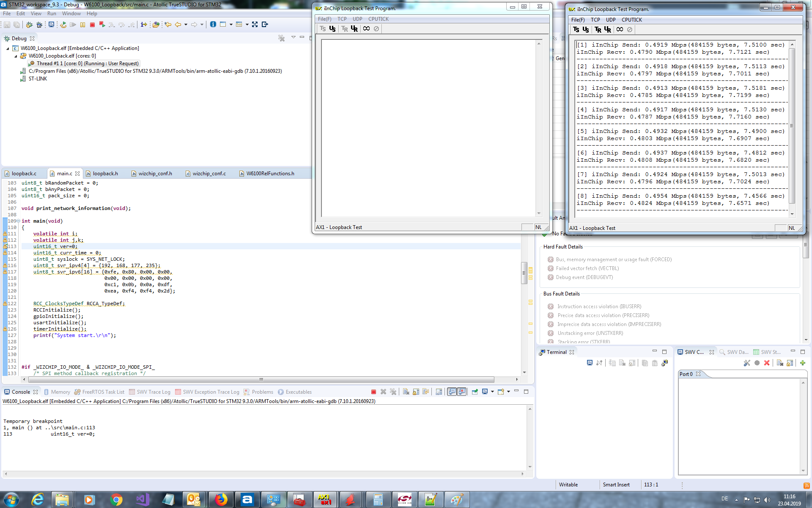Viewport: 812px width, 508px height.
Task: Click the red Terminate button in main toolbar
Action: pyautogui.click(x=92, y=25)
